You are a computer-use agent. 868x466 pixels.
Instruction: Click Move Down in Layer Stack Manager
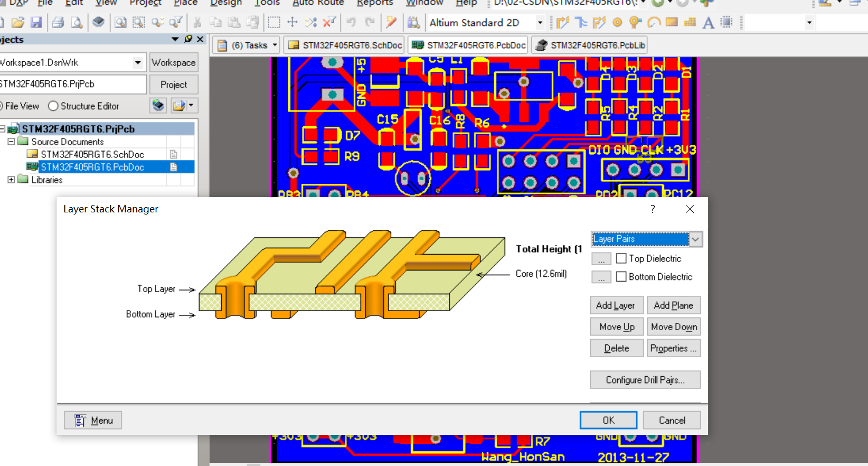click(x=674, y=327)
